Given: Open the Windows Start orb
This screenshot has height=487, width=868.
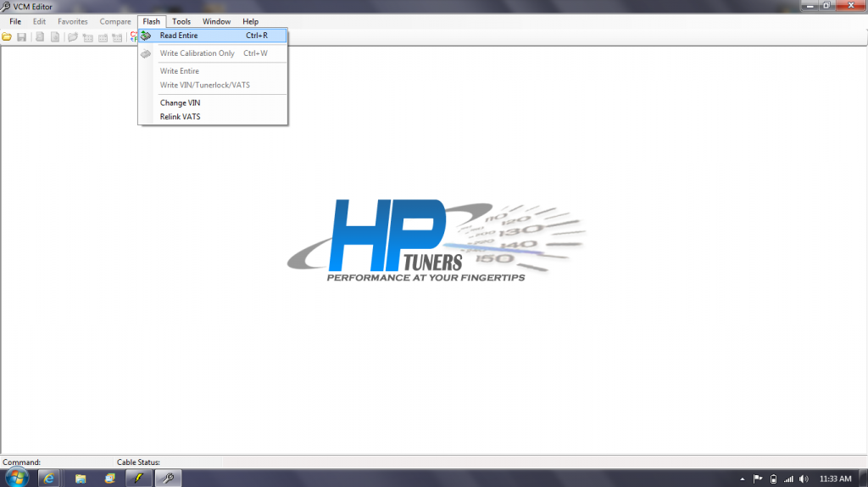Looking at the screenshot, I should pyautogui.click(x=17, y=479).
